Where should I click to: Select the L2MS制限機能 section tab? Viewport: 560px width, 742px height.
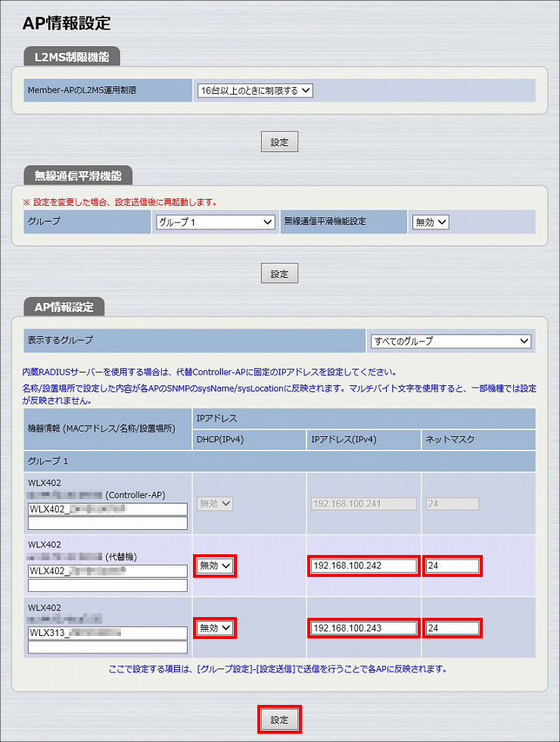point(72,57)
